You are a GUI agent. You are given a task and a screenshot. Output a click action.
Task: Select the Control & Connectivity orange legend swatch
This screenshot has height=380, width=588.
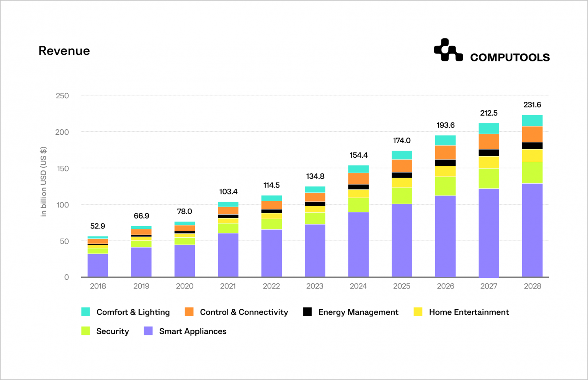[189, 312]
